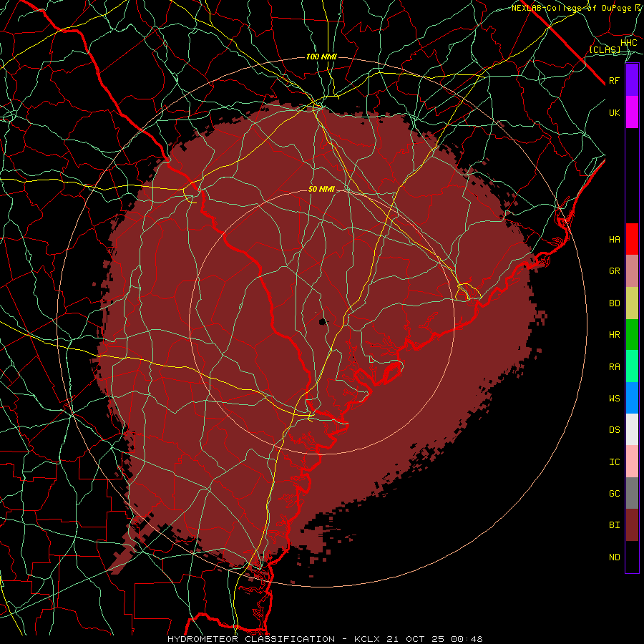Viewport: 644px width, 644px height.
Task: Click the ND legend label
Action: [x=615, y=557]
